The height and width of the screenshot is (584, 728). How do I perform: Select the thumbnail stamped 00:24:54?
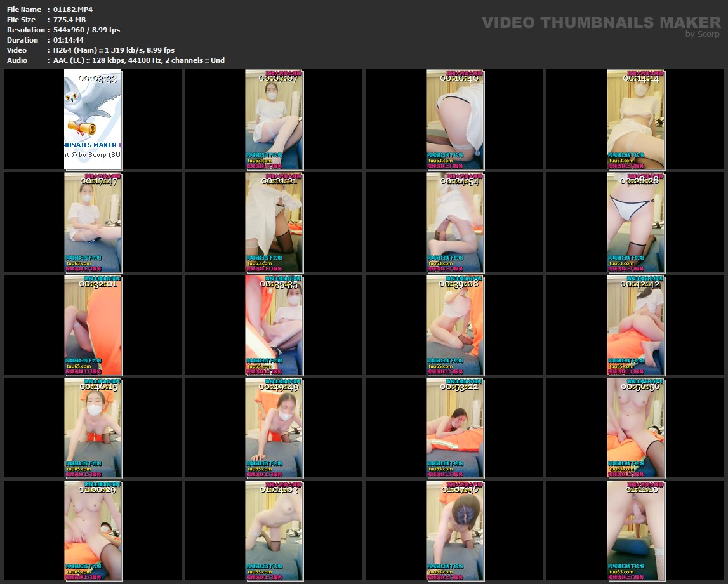click(454, 222)
